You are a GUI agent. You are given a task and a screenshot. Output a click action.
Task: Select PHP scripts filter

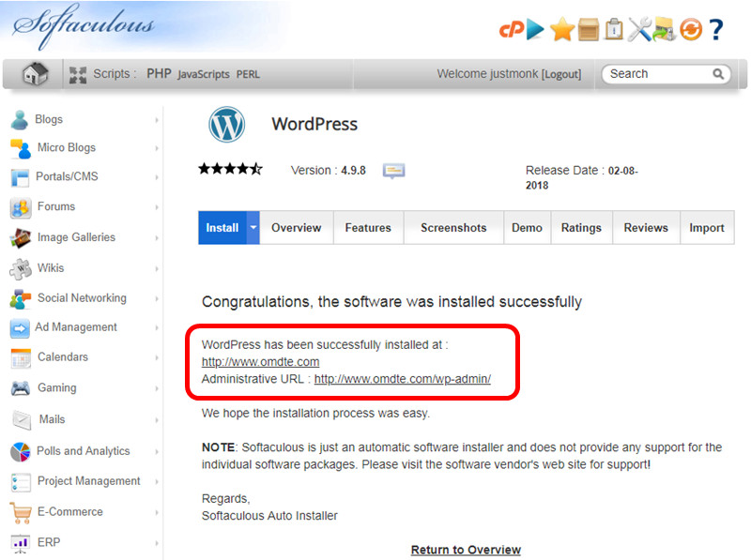coord(159,74)
